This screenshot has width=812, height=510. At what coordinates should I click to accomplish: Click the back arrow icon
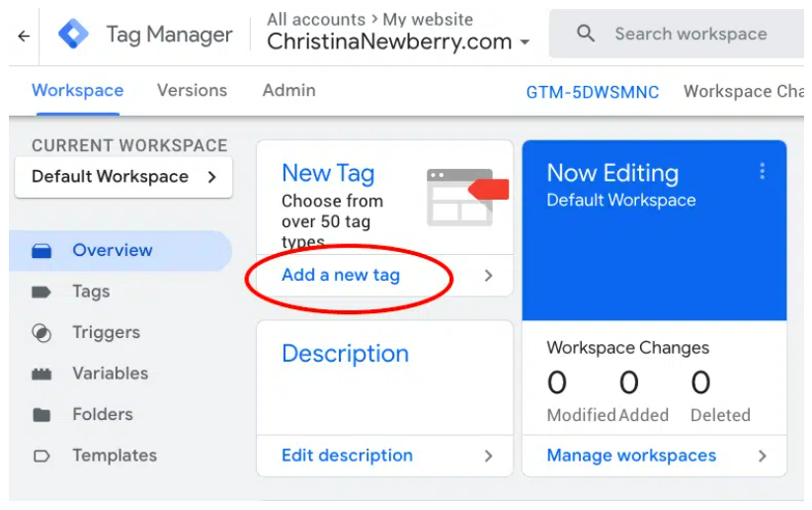(x=24, y=36)
